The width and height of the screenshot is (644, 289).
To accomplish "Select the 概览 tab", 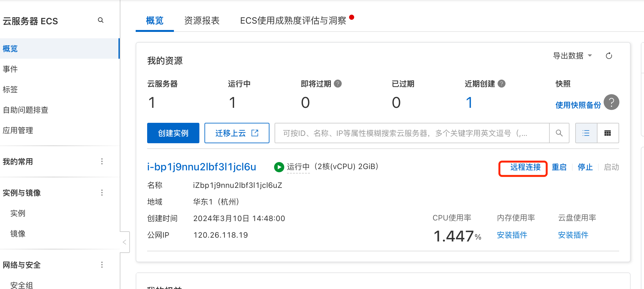I will tap(154, 21).
